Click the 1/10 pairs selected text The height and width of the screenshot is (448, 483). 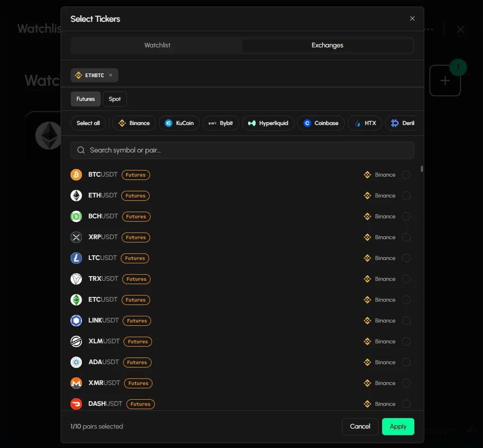[x=97, y=426]
